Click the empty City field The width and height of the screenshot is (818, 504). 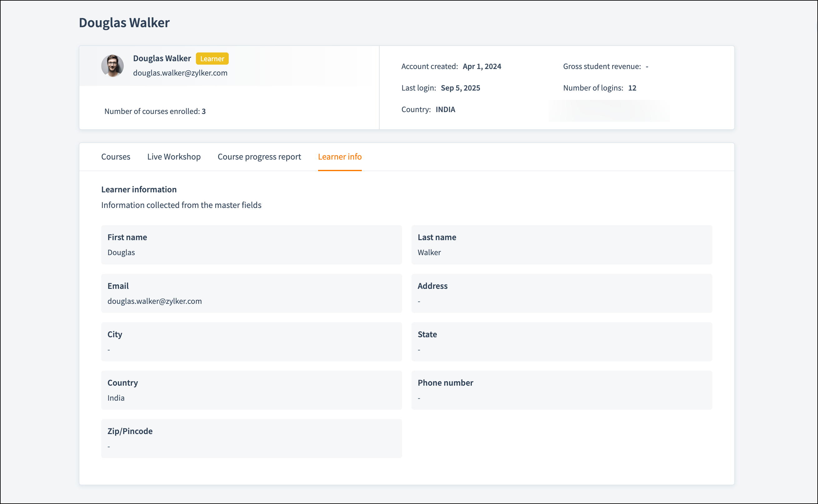251,342
